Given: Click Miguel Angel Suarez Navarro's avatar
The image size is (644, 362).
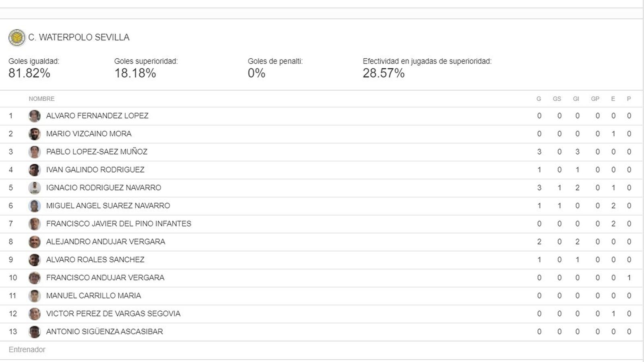Looking at the screenshot, I should click(35, 206).
